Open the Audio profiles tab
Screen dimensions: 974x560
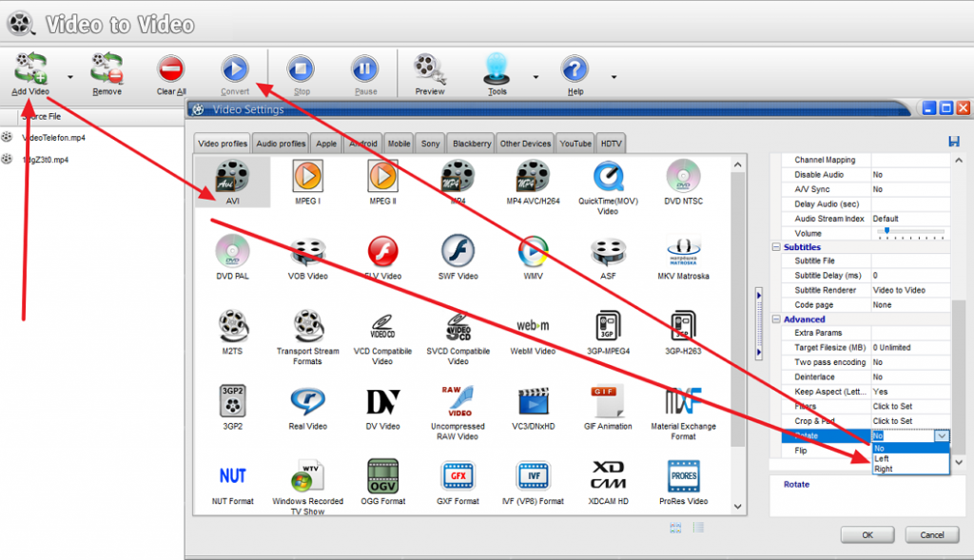[281, 144]
